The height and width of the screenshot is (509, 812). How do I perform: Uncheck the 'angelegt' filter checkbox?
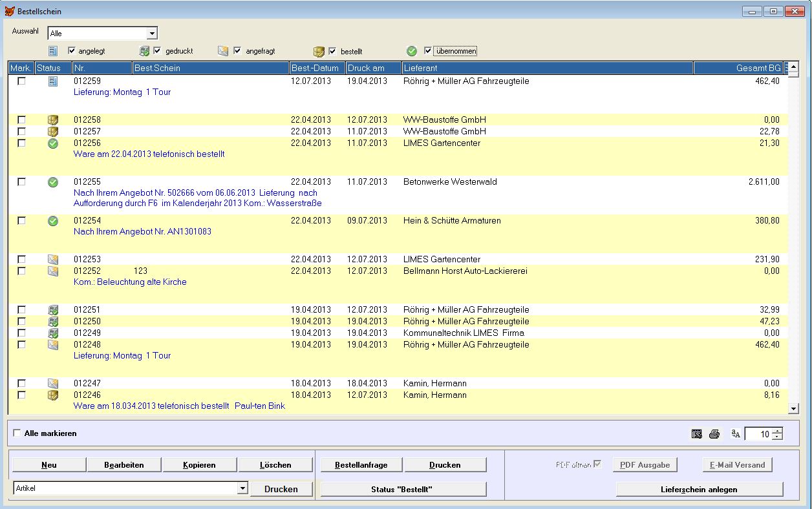(72, 51)
